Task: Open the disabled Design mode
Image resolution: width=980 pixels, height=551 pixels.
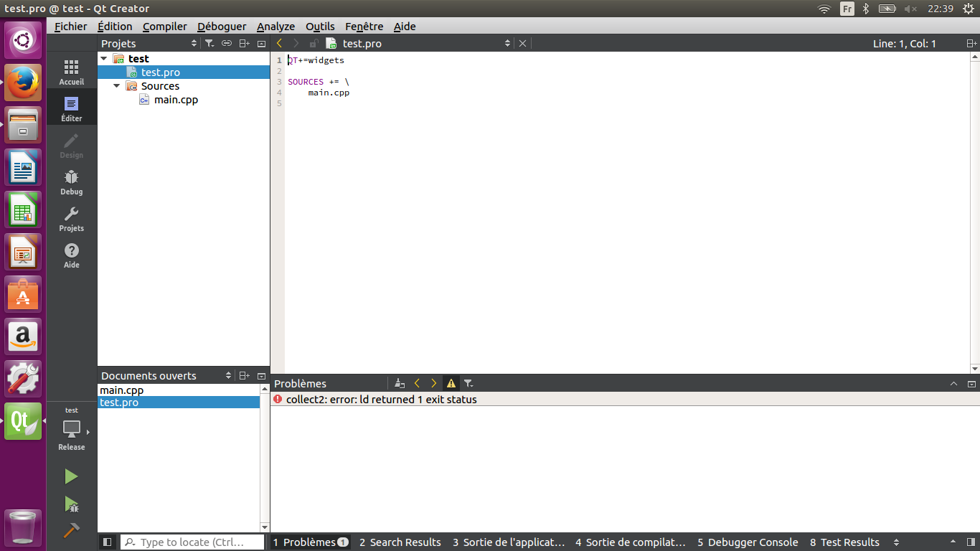Action: click(71, 145)
